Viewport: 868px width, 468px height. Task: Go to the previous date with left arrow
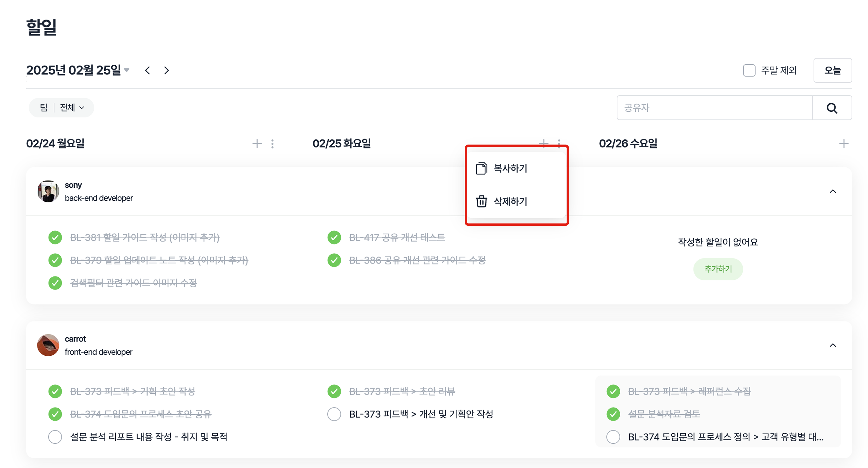click(x=147, y=70)
